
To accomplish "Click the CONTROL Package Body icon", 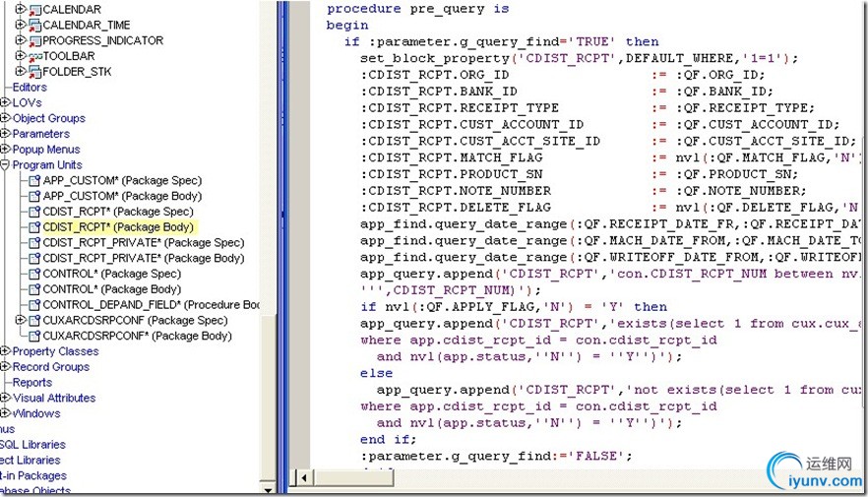I will 34,289.
